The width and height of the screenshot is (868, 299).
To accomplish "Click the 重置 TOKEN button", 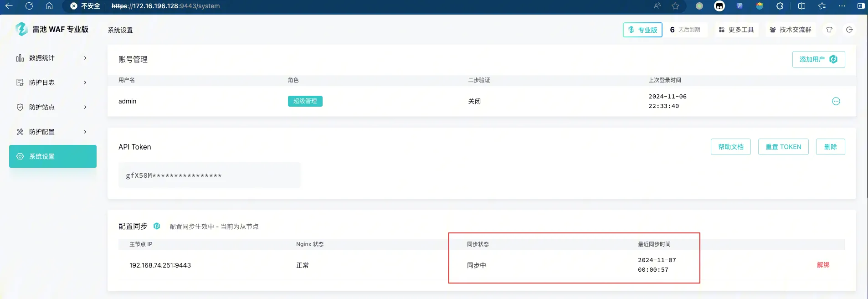I will (783, 147).
